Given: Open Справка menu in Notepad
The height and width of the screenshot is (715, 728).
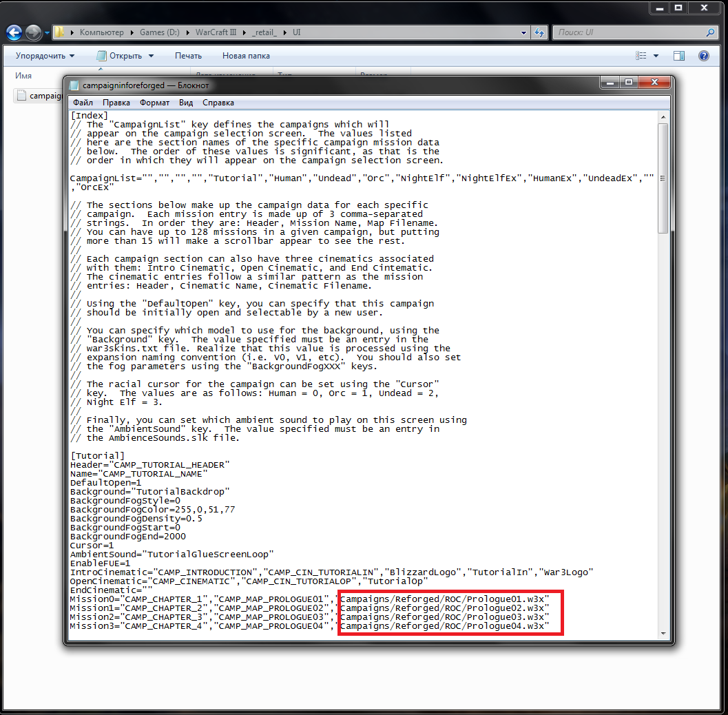Looking at the screenshot, I should coord(218,103).
